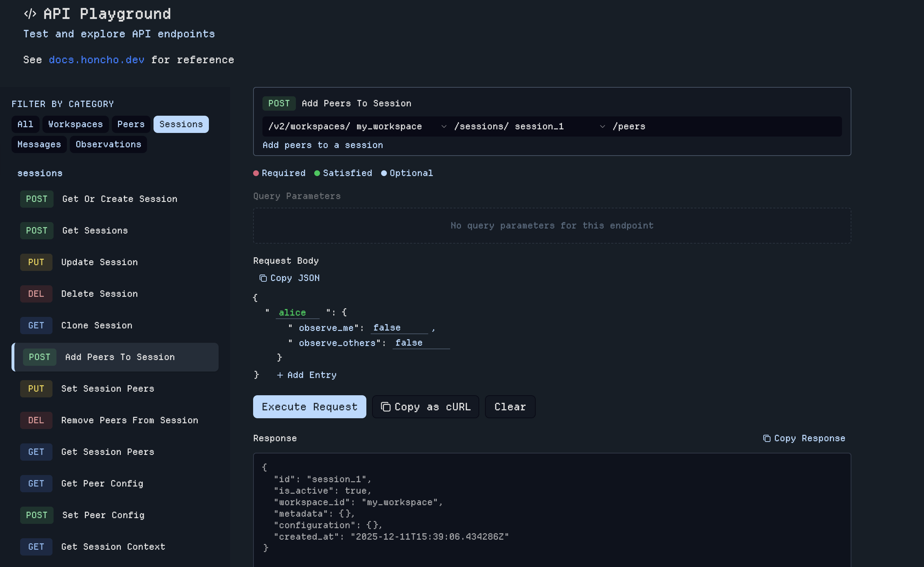Add a new entry to the request body
Image resolution: width=924 pixels, height=567 pixels.
click(306, 375)
